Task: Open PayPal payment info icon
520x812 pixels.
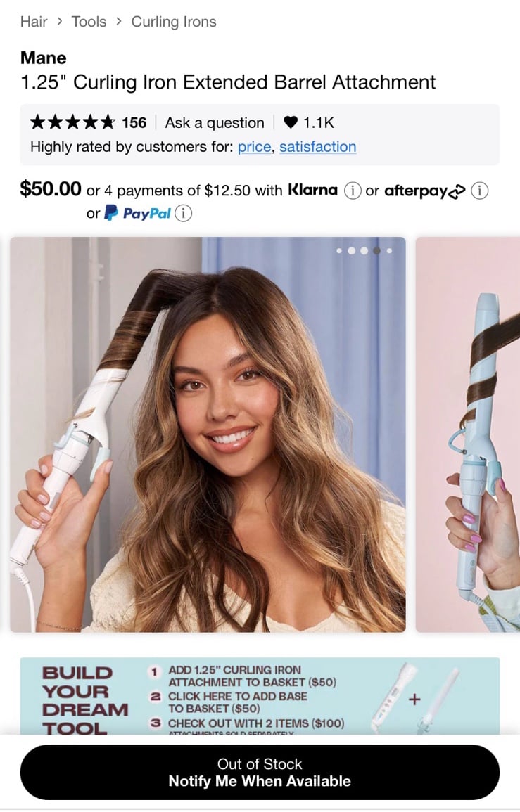Action: click(183, 213)
